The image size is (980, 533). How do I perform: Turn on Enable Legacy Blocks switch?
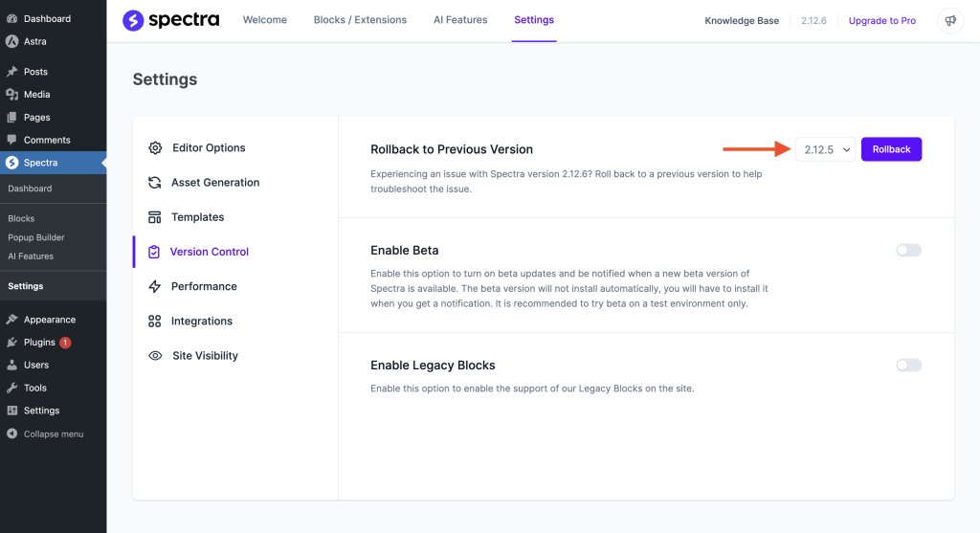(x=908, y=366)
